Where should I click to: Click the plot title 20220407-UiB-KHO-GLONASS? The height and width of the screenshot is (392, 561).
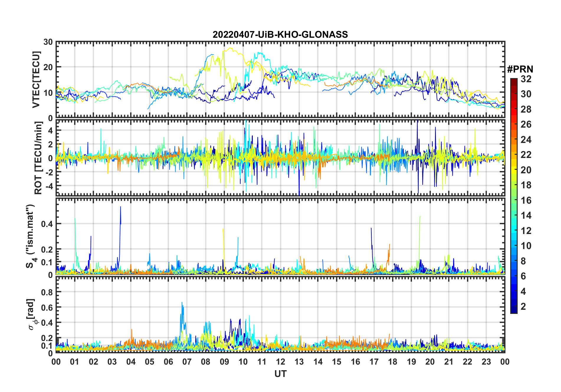[280, 34]
